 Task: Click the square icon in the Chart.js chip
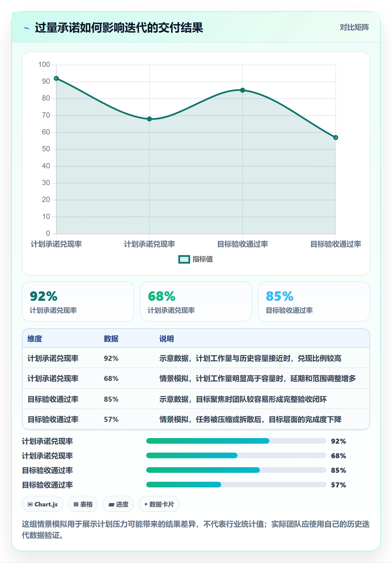(x=30, y=504)
